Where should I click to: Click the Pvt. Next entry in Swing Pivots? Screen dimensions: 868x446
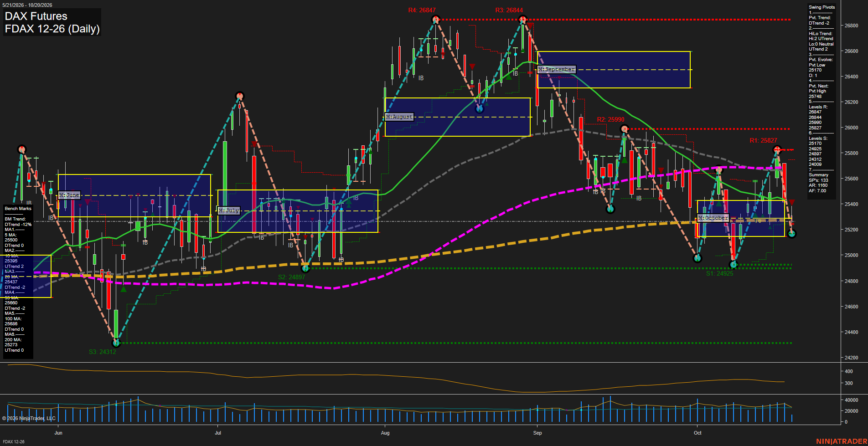tap(819, 86)
